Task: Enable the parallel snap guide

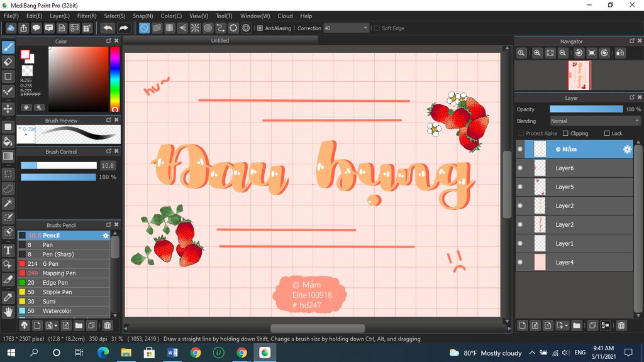Action: pos(157,28)
